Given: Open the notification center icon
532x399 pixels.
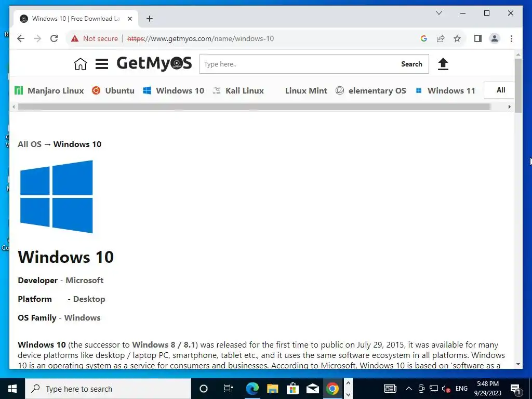Looking at the screenshot, I should 516,389.
